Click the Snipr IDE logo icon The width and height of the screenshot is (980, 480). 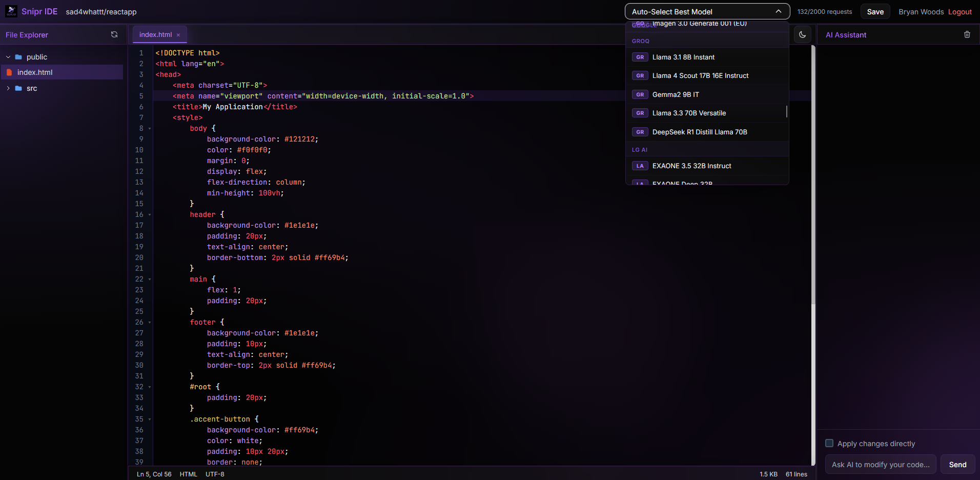pyautogui.click(x=11, y=11)
